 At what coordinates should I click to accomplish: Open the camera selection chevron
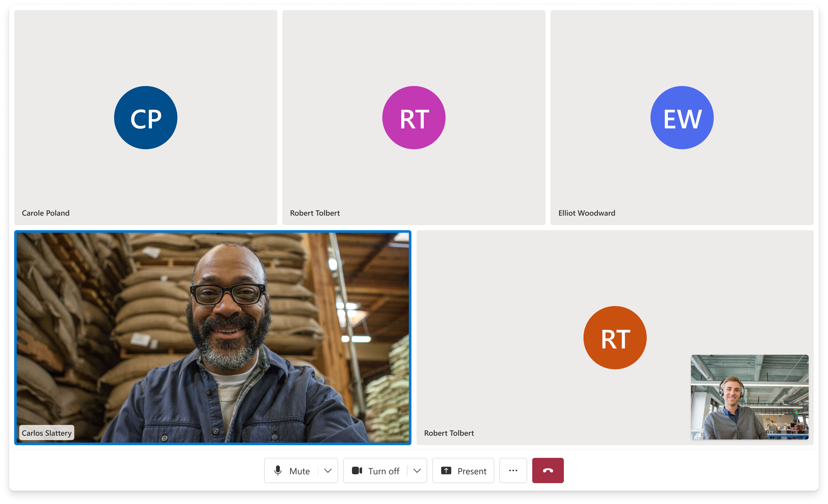(x=417, y=471)
